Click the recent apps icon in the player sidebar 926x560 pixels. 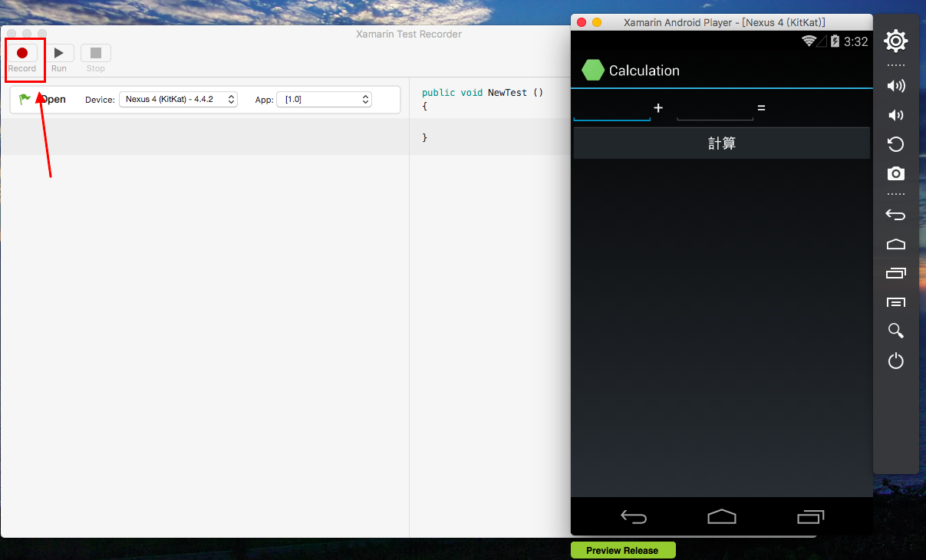[x=895, y=273]
